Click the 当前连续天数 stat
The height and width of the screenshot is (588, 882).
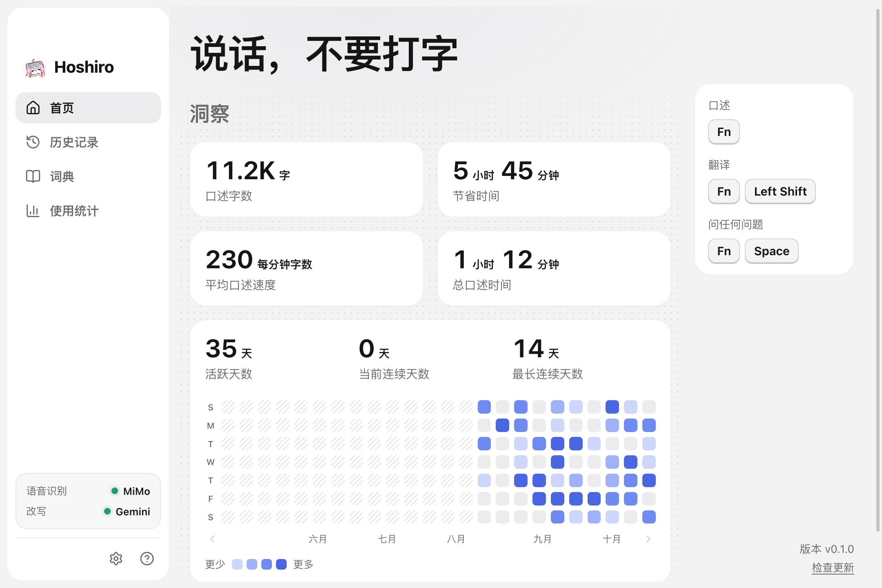coord(394,359)
